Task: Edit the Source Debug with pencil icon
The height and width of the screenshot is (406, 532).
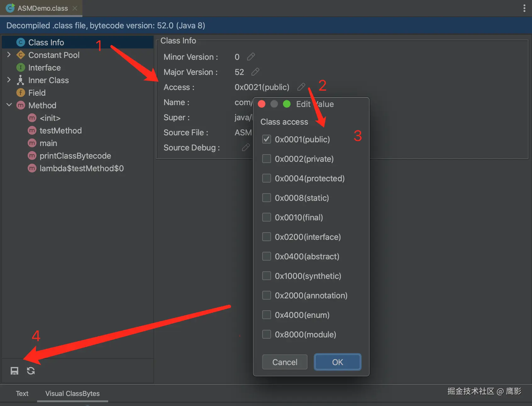Action: 246,147
